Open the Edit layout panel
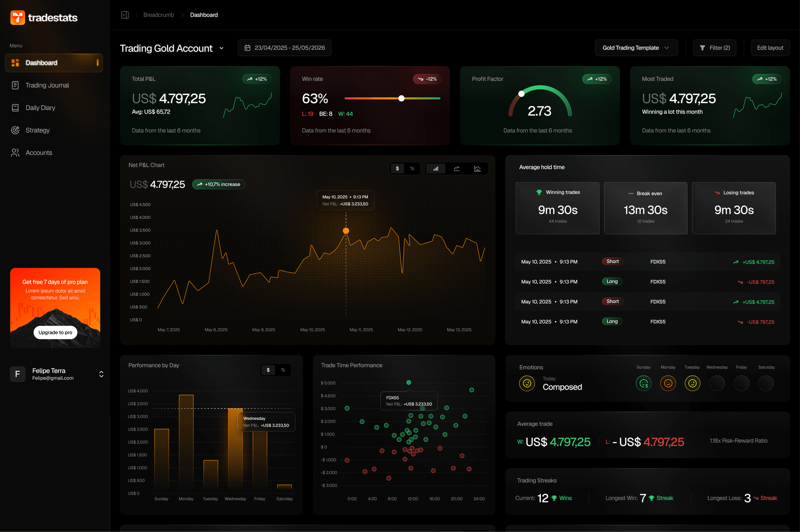Image resolution: width=800 pixels, height=532 pixels. pos(770,48)
